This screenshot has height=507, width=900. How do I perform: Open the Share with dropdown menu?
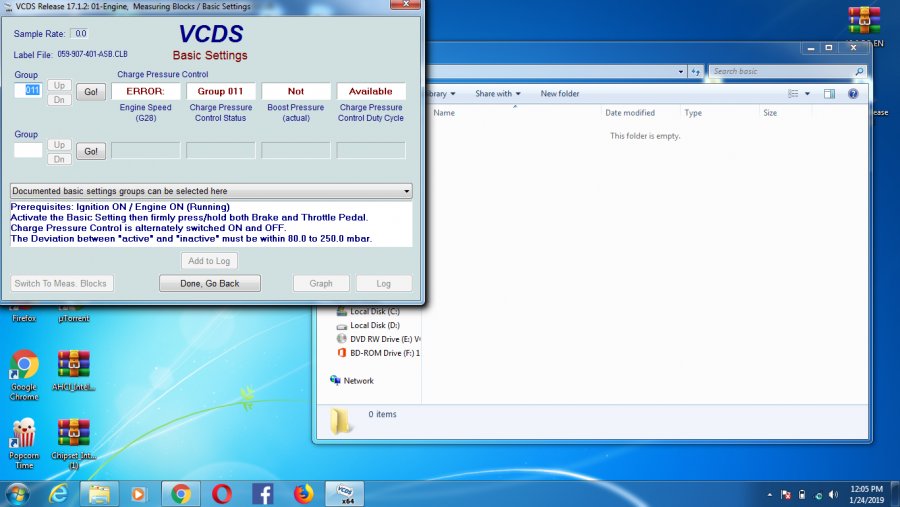[x=498, y=94]
